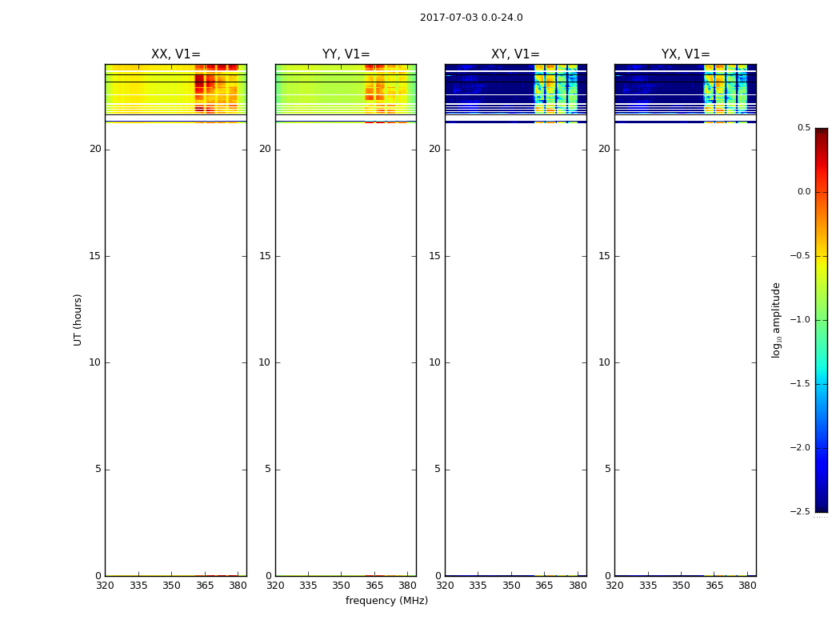Click the "frequency (MHz)" x-axis label
Image resolution: width=840 pixels, height=640 pixels.
point(386,601)
